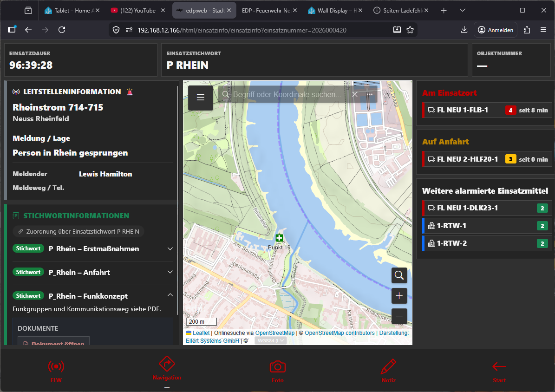The height and width of the screenshot is (392, 555).
Task: Click the map magnifier search button
Action: [x=399, y=275]
